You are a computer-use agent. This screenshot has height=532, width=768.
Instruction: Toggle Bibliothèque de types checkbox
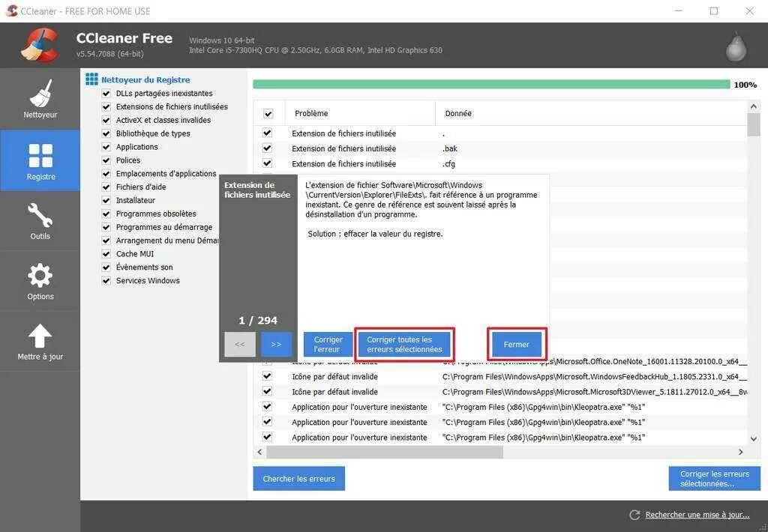[x=106, y=133]
